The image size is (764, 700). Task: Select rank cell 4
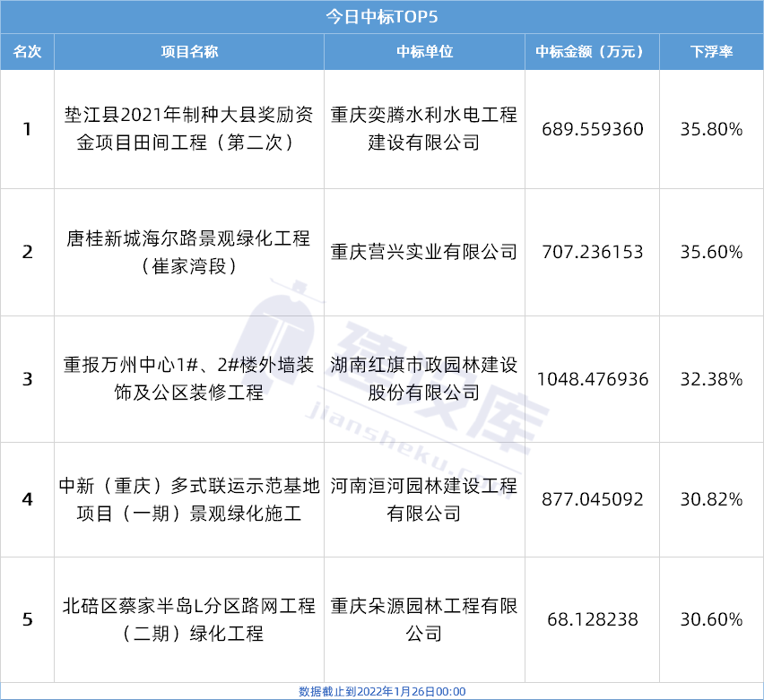pyautogui.click(x=27, y=499)
